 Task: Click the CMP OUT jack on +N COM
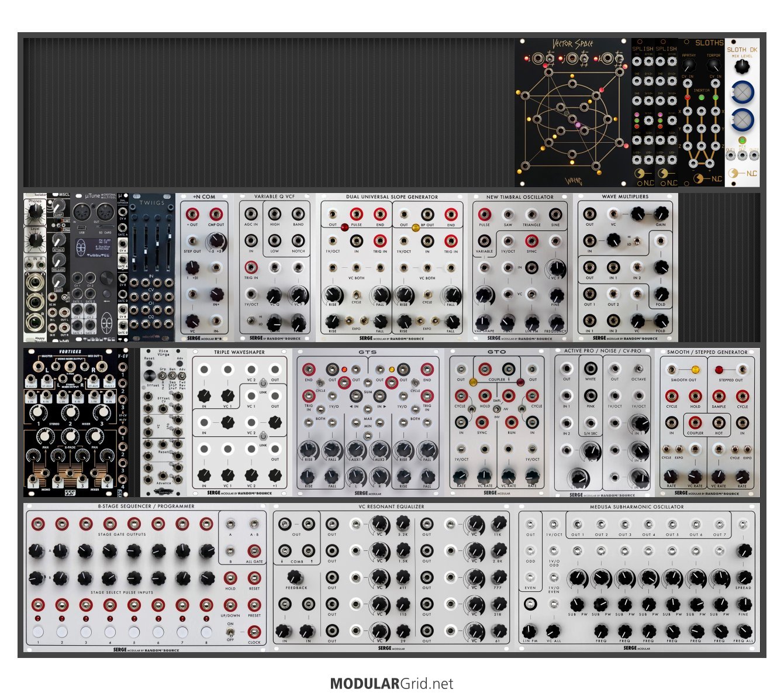pyautogui.click(x=216, y=214)
